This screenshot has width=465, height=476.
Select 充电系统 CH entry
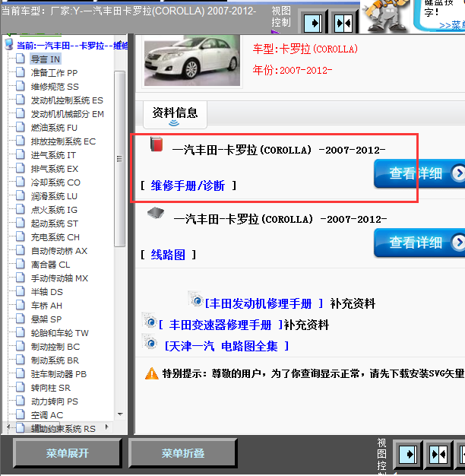click(55, 237)
